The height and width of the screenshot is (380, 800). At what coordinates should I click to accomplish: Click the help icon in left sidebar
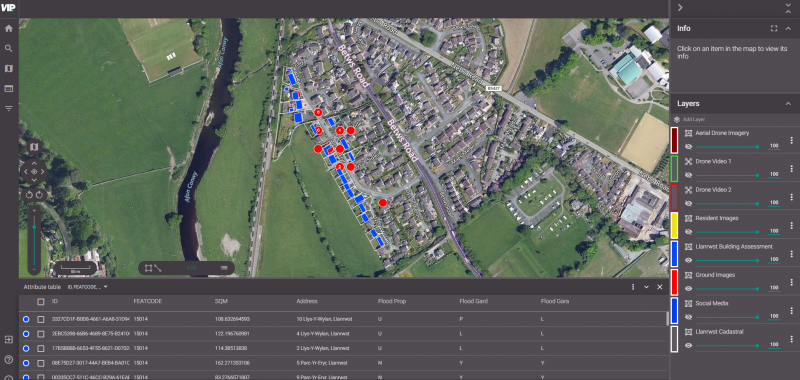point(8,359)
